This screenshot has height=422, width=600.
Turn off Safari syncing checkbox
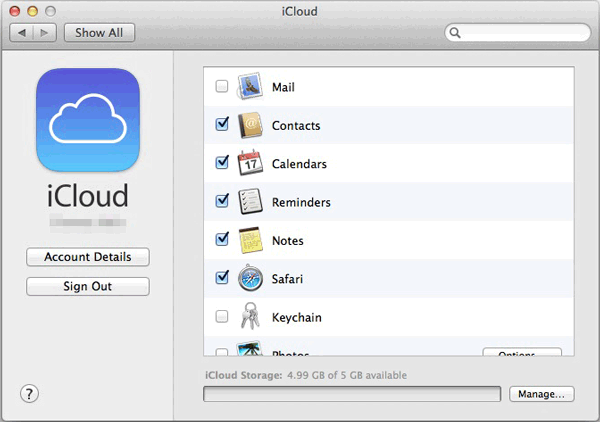[x=222, y=277]
